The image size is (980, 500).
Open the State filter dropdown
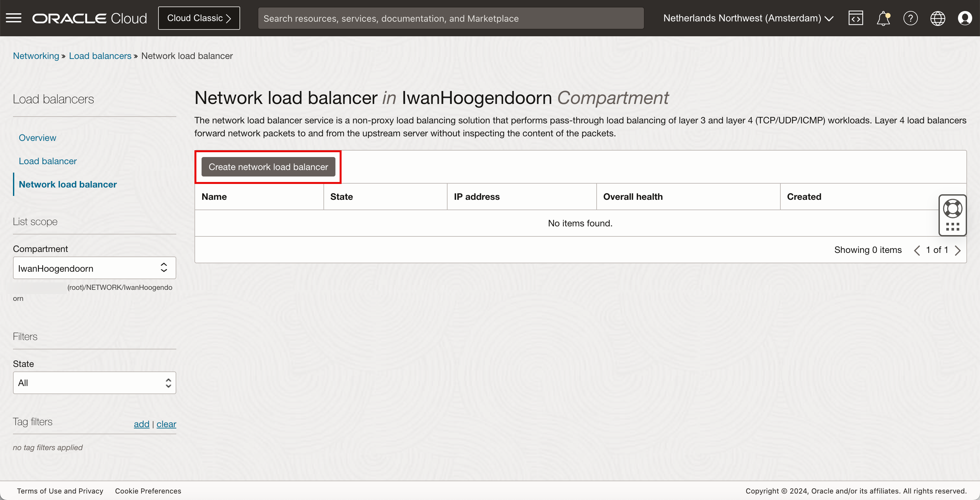tap(94, 382)
